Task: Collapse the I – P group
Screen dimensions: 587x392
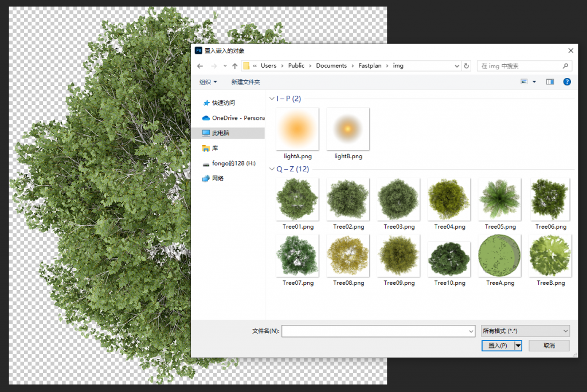Action: (x=272, y=99)
